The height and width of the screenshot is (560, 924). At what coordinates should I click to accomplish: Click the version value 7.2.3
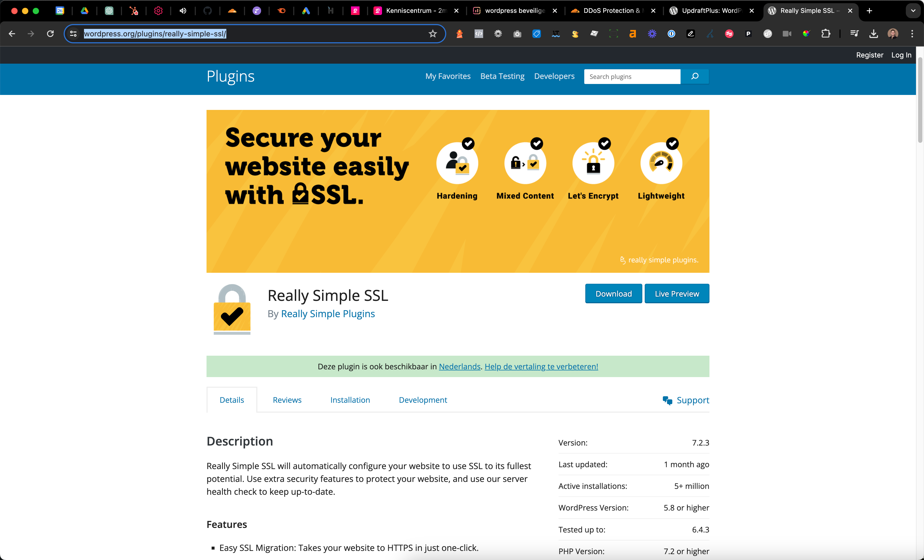700,443
